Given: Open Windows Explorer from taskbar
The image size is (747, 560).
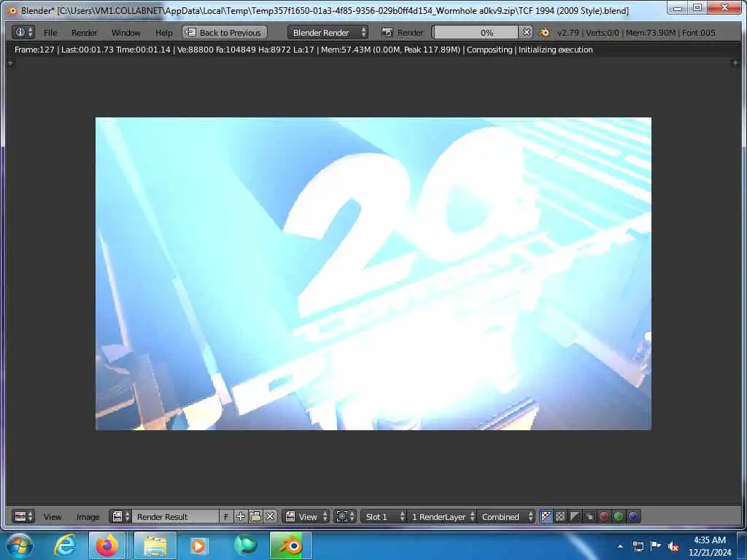Looking at the screenshot, I should 155,545.
